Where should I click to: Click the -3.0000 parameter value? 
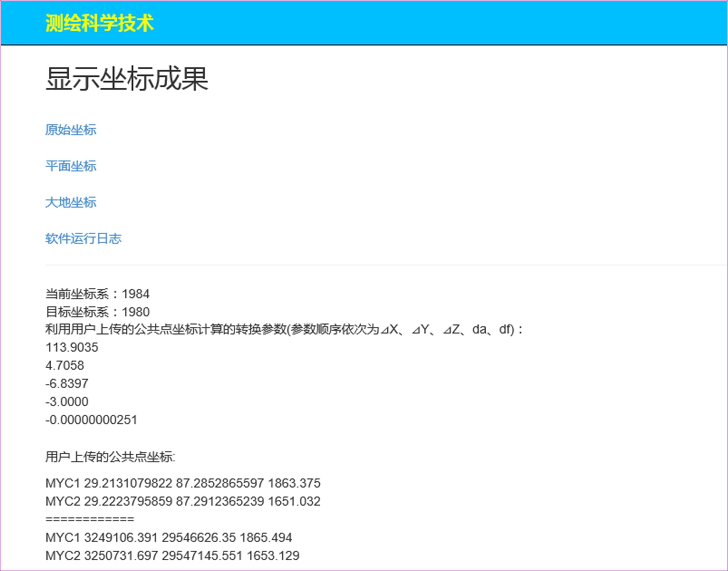(67, 401)
